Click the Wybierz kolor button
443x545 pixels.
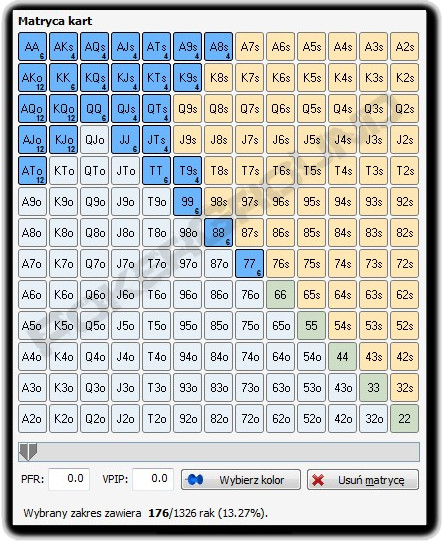[x=241, y=480]
